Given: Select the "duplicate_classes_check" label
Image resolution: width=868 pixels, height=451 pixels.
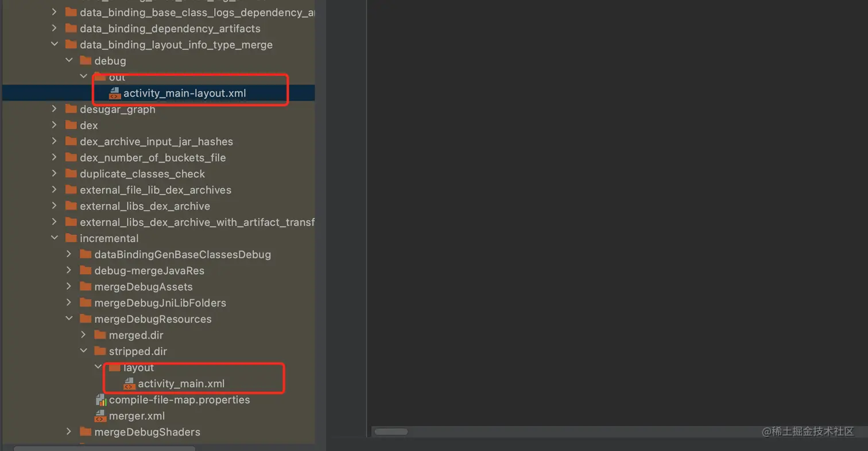Looking at the screenshot, I should coord(142,174).
